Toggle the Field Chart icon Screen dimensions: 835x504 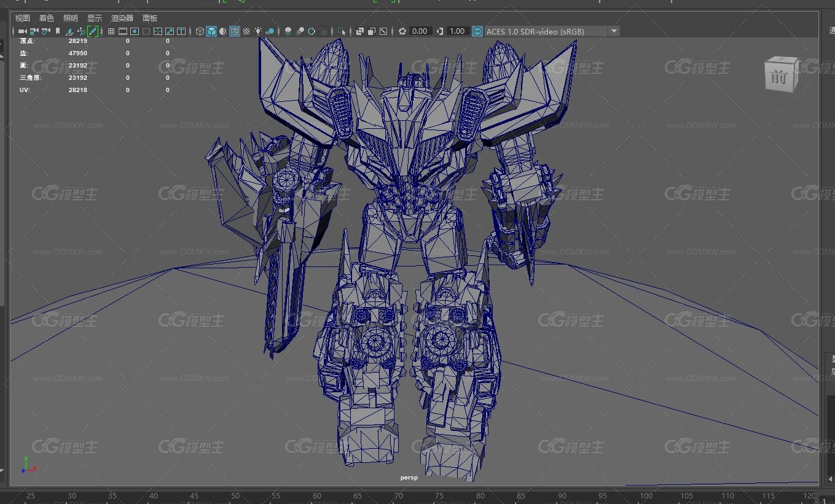(158, 31)
